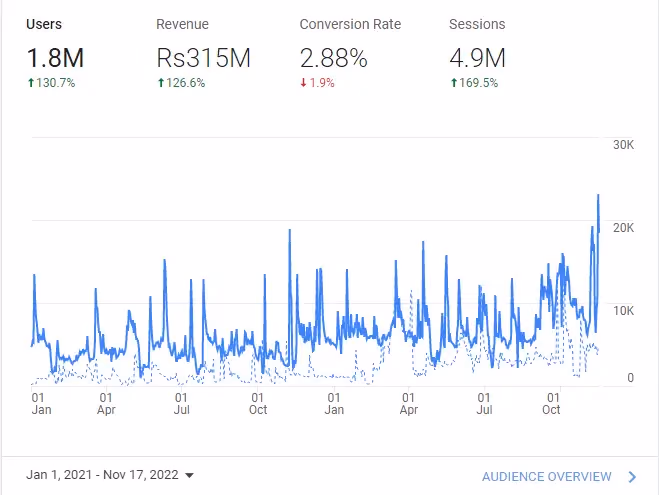Click the green up arrow beside 126.6%
The image size is (659, 495).
coord(161,83)
